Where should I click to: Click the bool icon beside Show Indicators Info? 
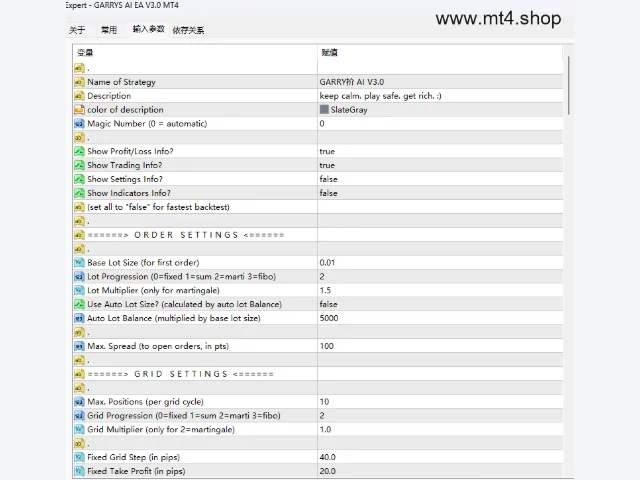[x=79, y=193]
